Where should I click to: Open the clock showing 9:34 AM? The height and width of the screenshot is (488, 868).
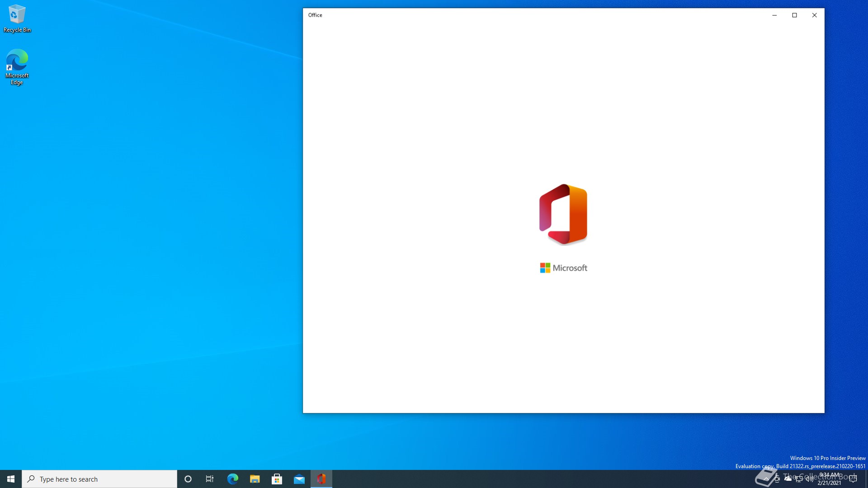click(829, 479)
